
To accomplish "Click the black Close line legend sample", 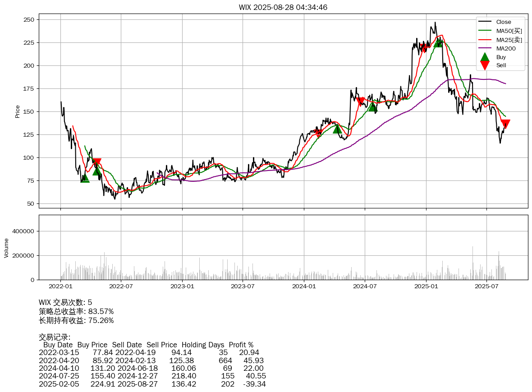I will point(485,22).
